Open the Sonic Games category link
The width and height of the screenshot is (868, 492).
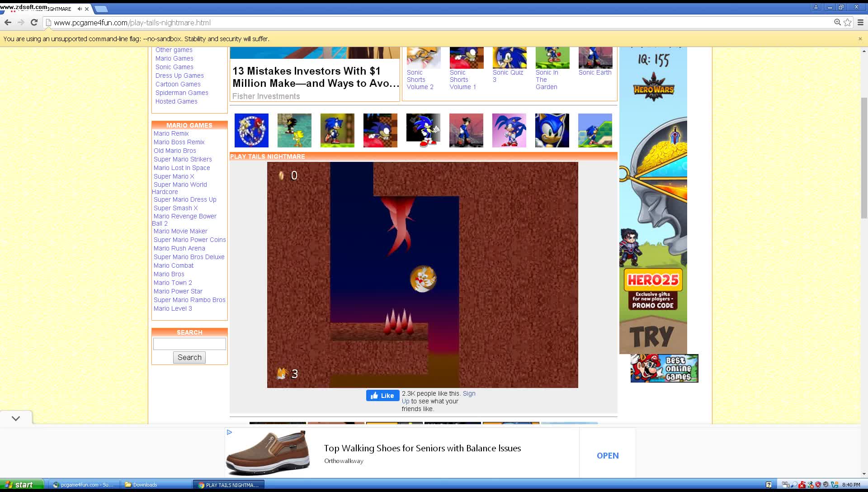point(174,67)
